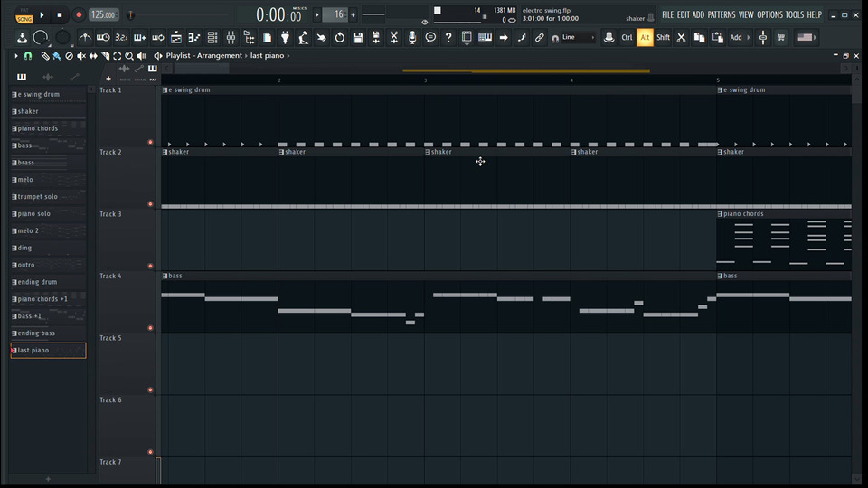Click the stamp tool icon before Ctrl
Screen dimensions: 868x488
point(609,38)
